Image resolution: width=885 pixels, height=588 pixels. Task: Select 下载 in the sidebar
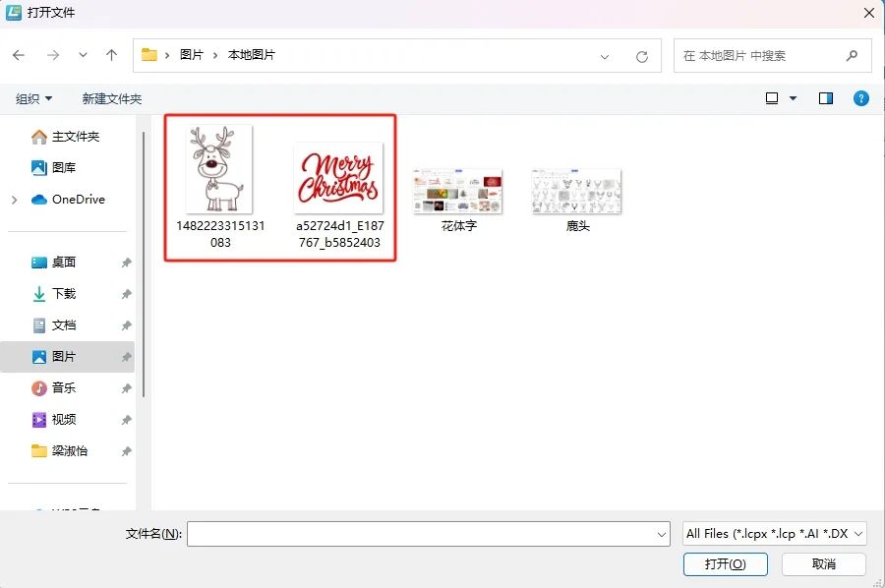coord(63,294)
